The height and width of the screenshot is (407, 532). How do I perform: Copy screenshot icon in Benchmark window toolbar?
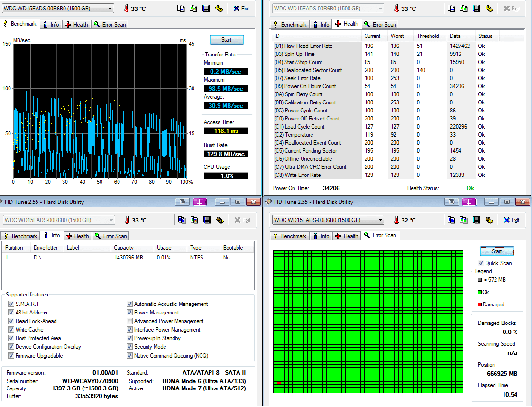tap(193, 9)
